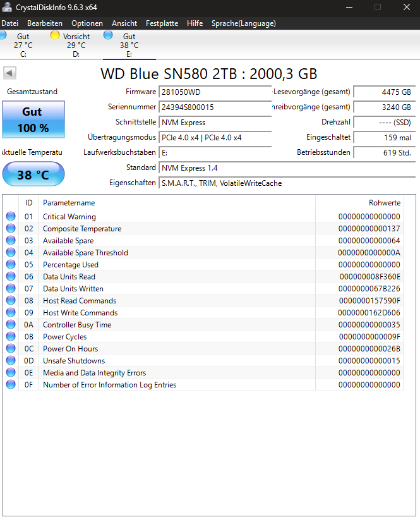Click the status orb for Power On Hours row

coord(11,348)
